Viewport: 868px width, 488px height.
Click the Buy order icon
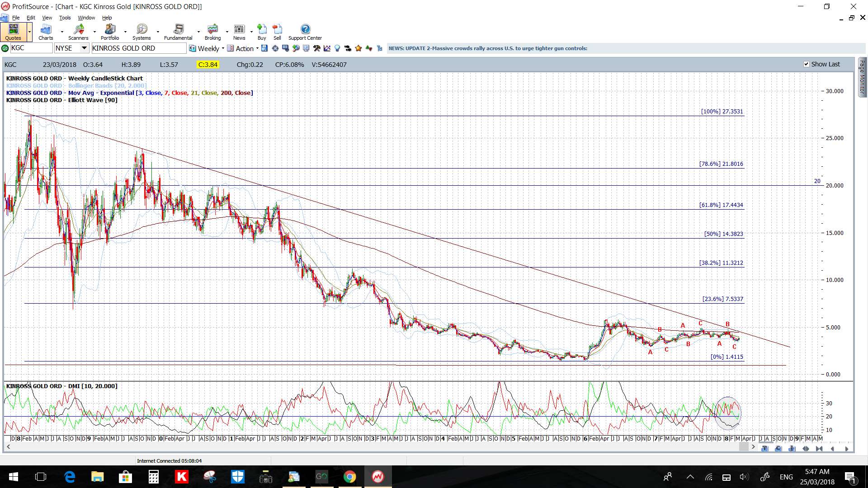pos(262,32)
